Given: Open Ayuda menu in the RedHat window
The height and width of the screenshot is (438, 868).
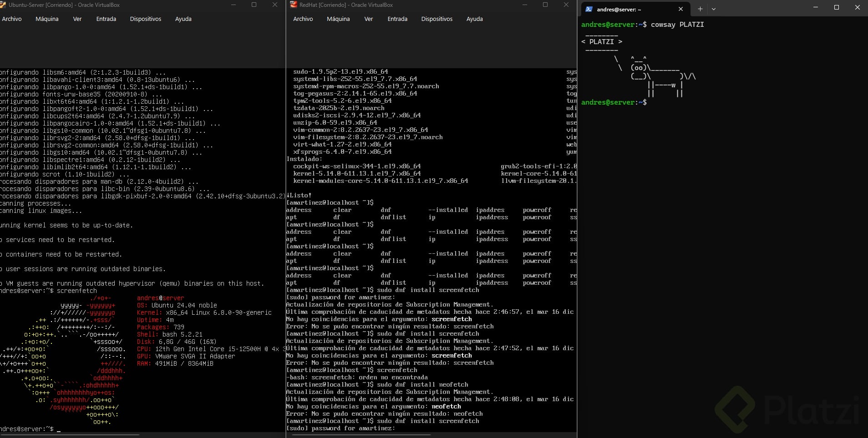Looking at the screenshot, I should [475, 19].
